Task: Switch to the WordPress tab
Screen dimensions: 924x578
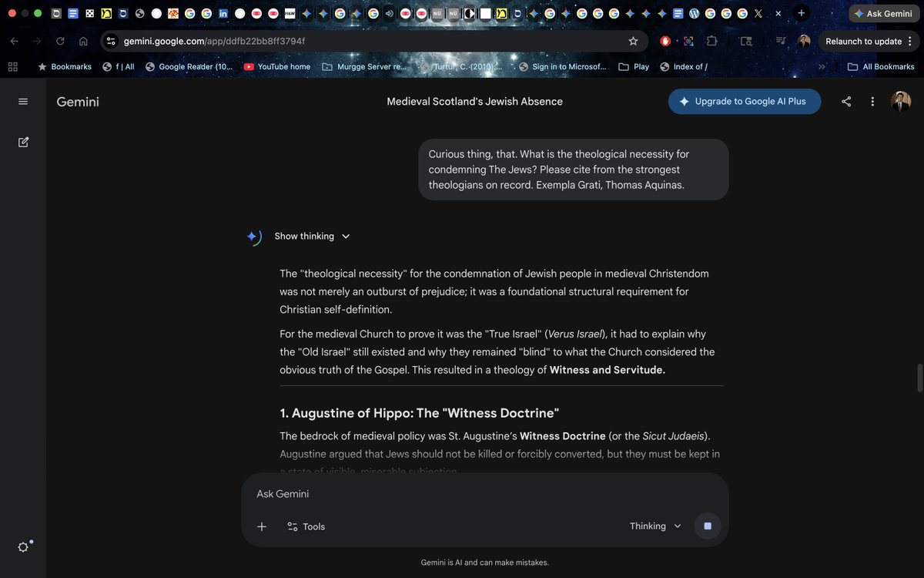Action: tap(694, 13)
